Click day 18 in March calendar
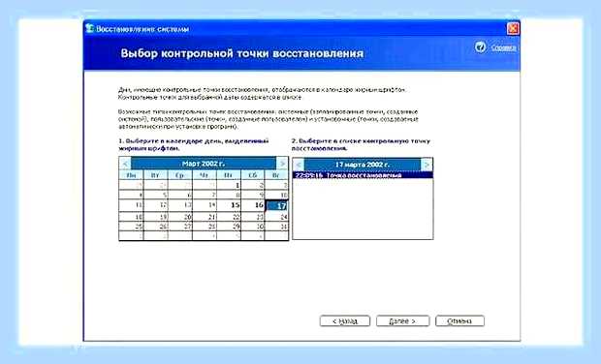 point(132,217)
